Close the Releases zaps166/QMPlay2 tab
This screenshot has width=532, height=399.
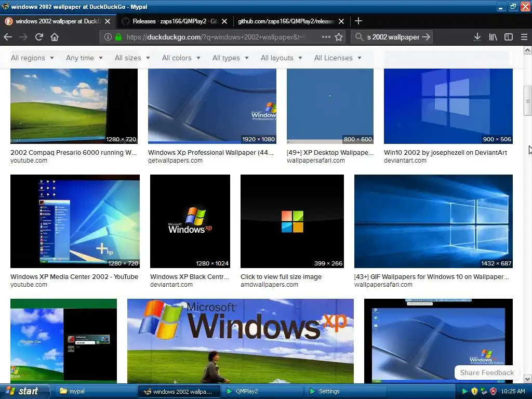click(224, 21)
